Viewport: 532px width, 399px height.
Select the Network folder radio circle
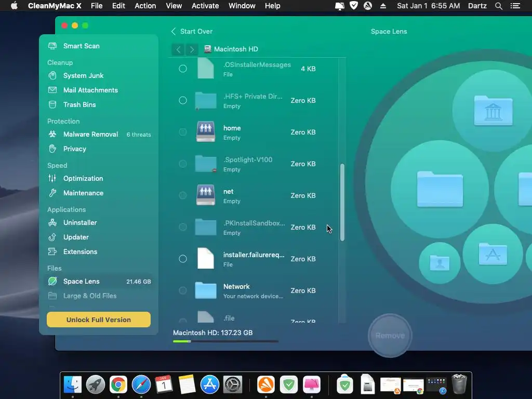click(x=183, y=290)
